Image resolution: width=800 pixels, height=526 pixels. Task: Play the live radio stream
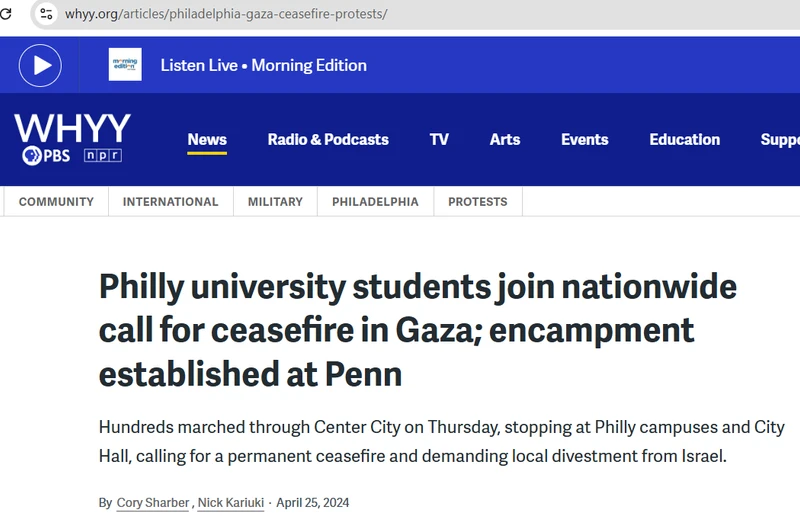coord(40,65)
